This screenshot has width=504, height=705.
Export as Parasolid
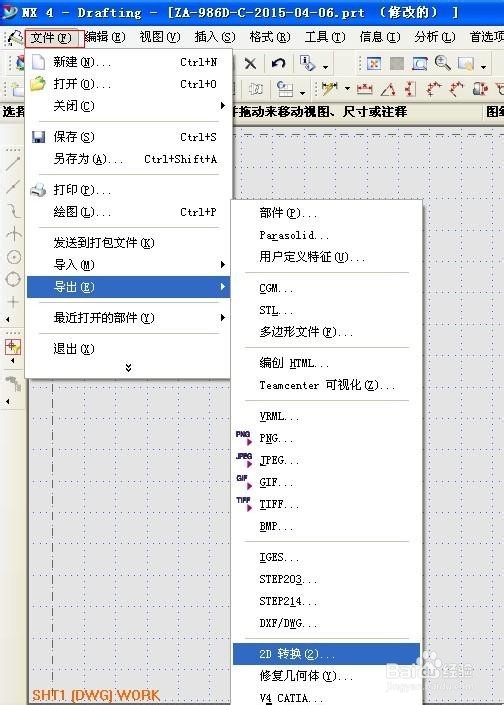point(327,235)
